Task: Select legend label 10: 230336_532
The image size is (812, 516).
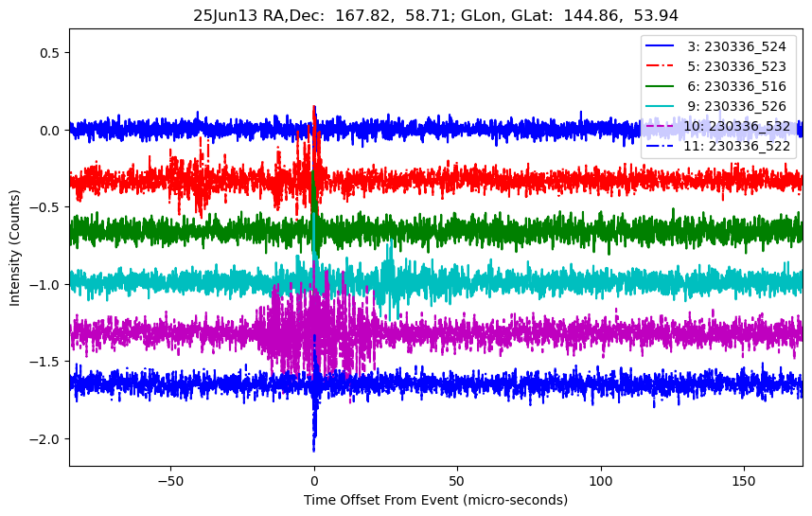Action: pos(734,126)
